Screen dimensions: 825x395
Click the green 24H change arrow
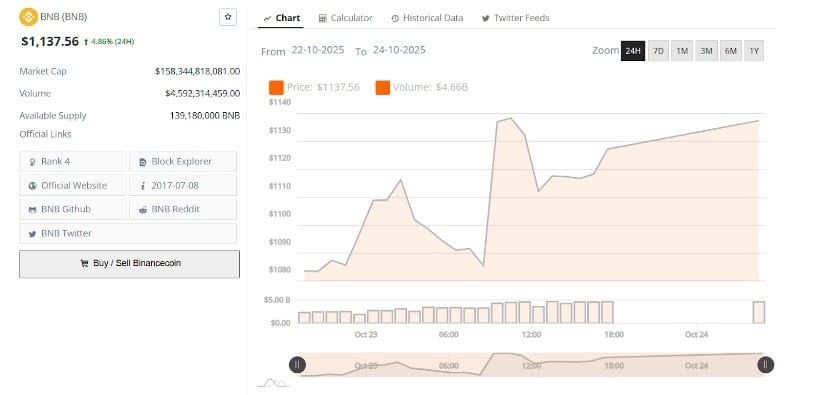[86, 42]
